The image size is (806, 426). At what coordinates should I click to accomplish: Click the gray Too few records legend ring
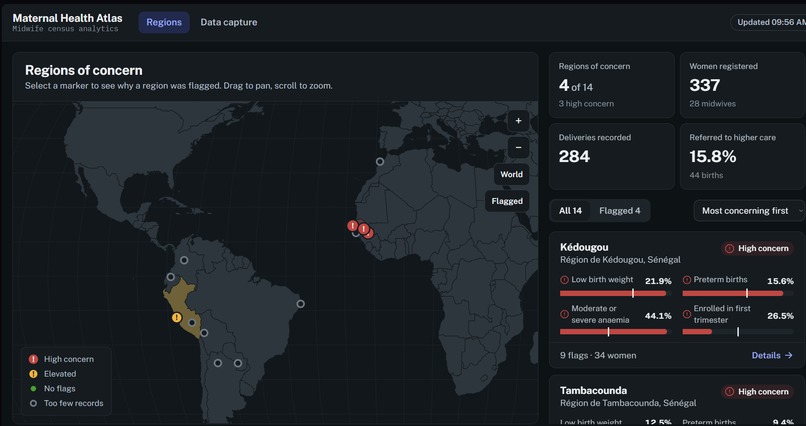tap(33, 403)
